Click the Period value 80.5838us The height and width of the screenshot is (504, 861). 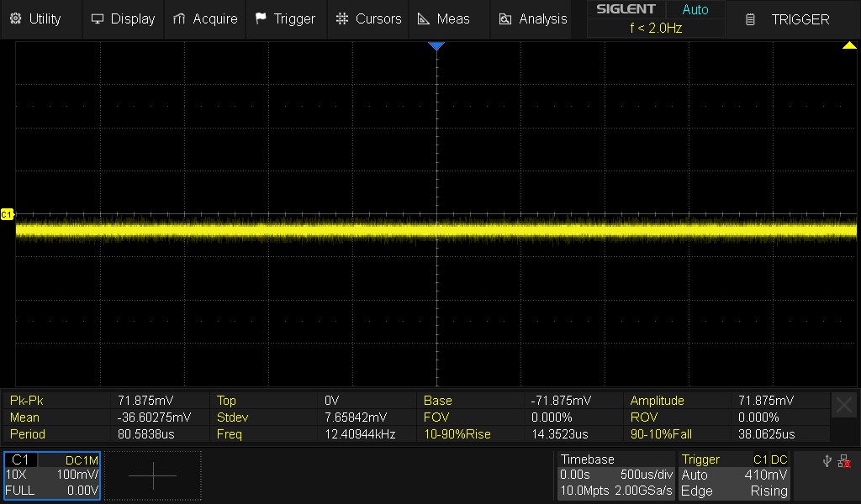click(146, 434)
